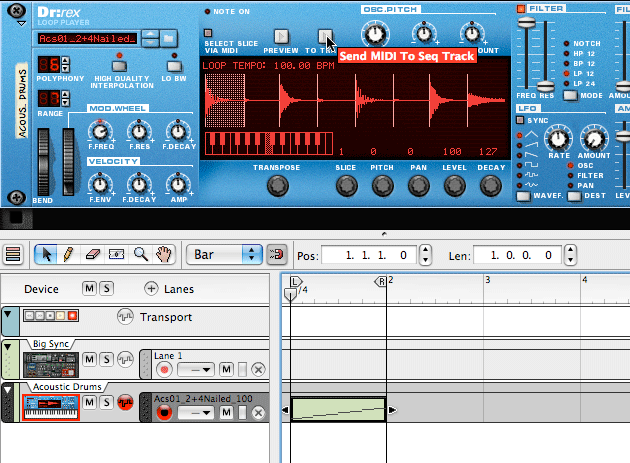Viewport: 630px width, 463px height.
Task: Delete the Acs01_2+4Nailed_100 lane
Action: 258,413
